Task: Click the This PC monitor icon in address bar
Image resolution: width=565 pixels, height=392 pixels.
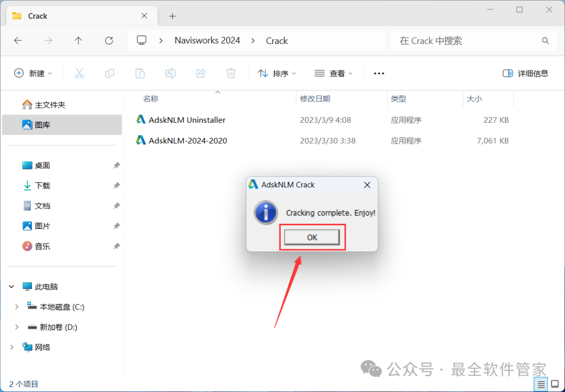Action: (142, 40)
